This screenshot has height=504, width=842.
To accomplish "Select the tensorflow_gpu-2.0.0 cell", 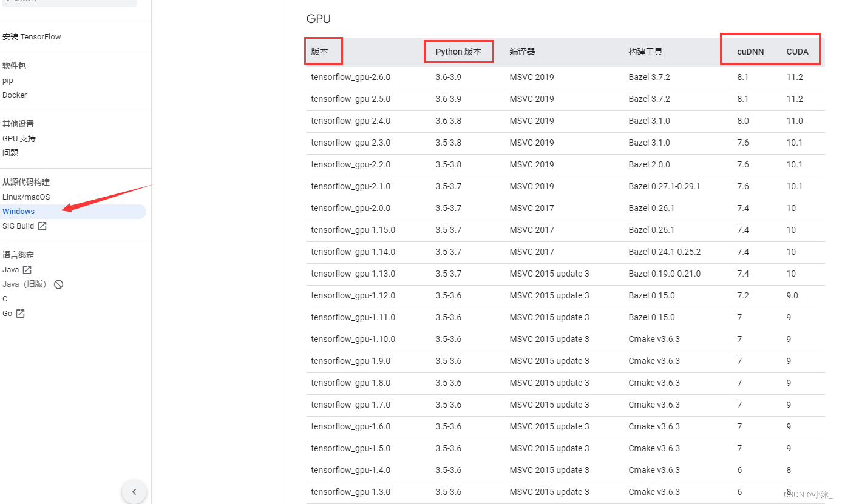I will (351, 208).
